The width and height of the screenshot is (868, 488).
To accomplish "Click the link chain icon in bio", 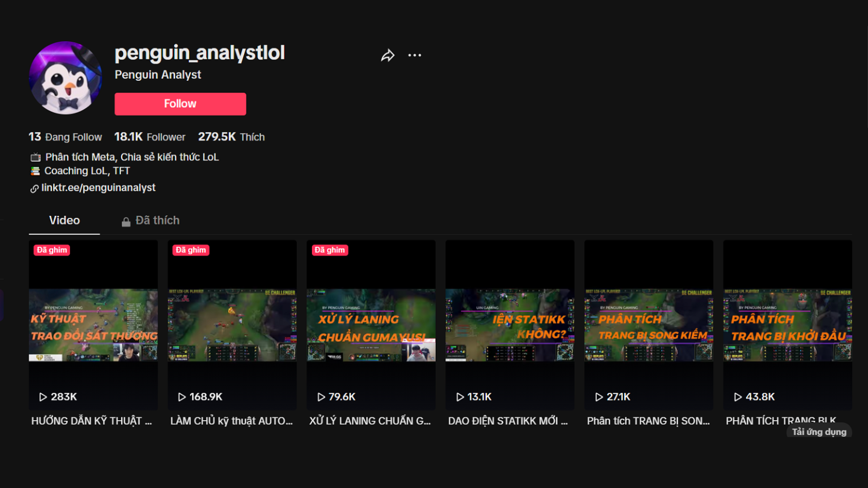I will click(x=34, y=189).
